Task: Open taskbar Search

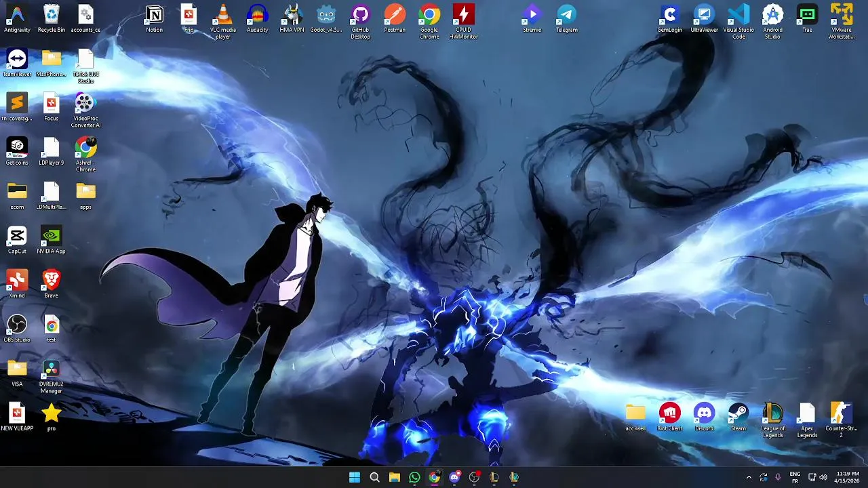Action: click(374, 477)
